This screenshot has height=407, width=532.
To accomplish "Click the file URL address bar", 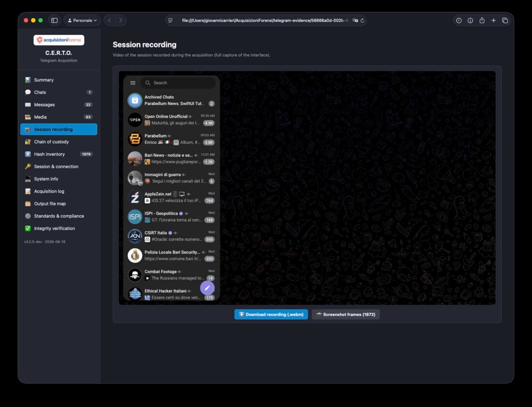I will click(265, 20).
